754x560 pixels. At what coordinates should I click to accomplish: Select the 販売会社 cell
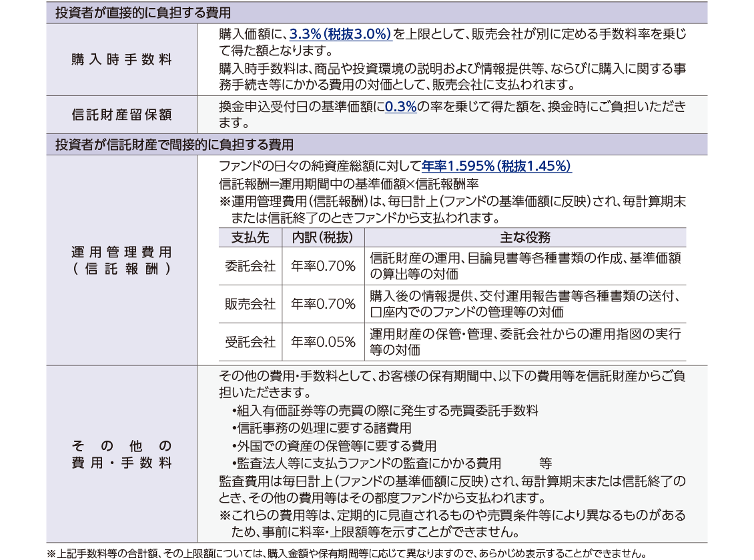(x=250, y=304)
